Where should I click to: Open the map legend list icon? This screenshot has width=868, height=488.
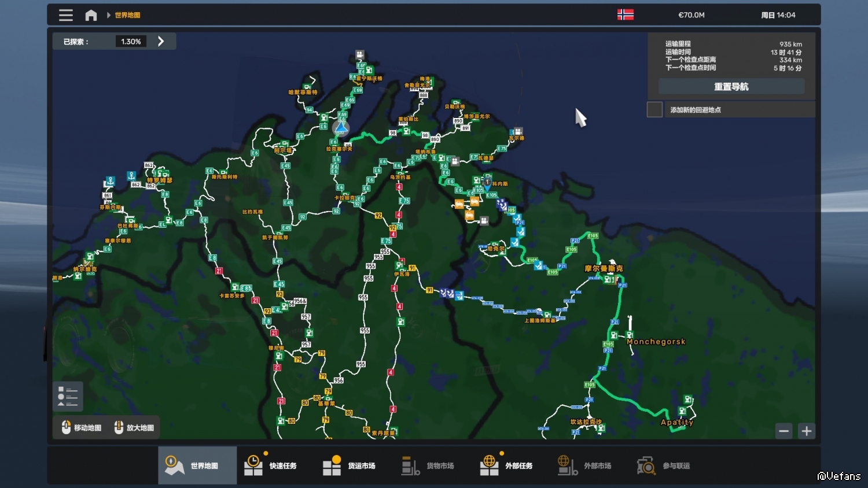pyautogui.click(x=68, y=396)
